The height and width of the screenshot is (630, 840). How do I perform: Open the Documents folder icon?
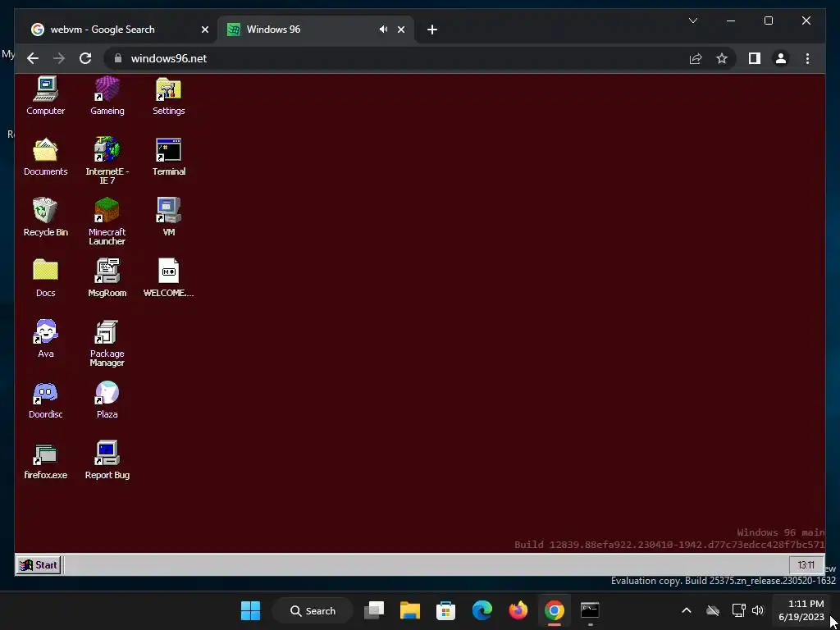click(x=46, y=157)
